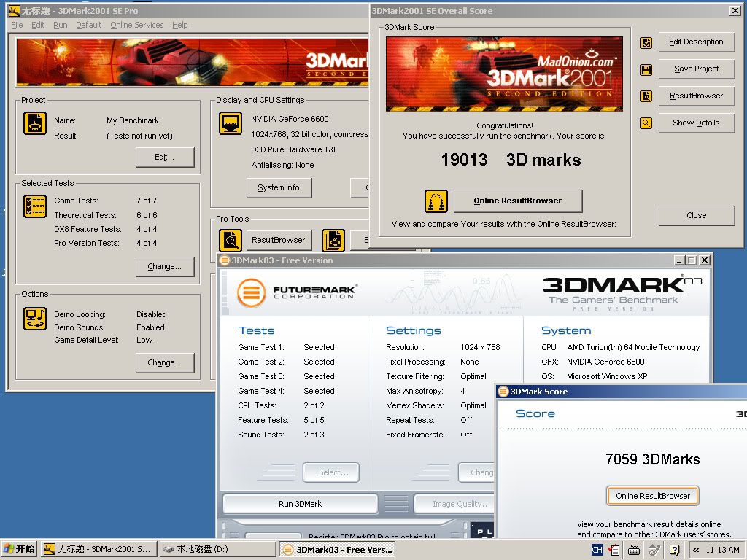747x560 pixels.
Task: Click the 3DMark2001 SE Overall Score title bar
Action: click(x=557, y=10)
